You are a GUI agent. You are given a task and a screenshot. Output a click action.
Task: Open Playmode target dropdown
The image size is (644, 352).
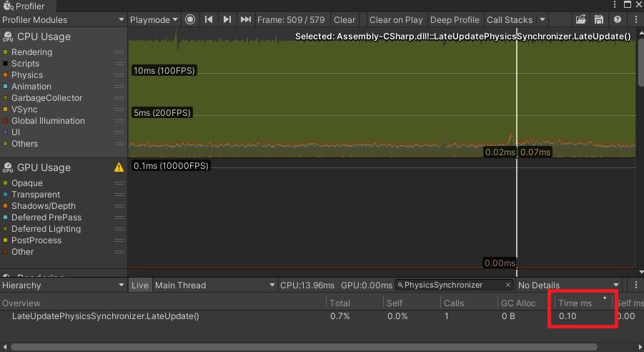[x=154, y=19]
